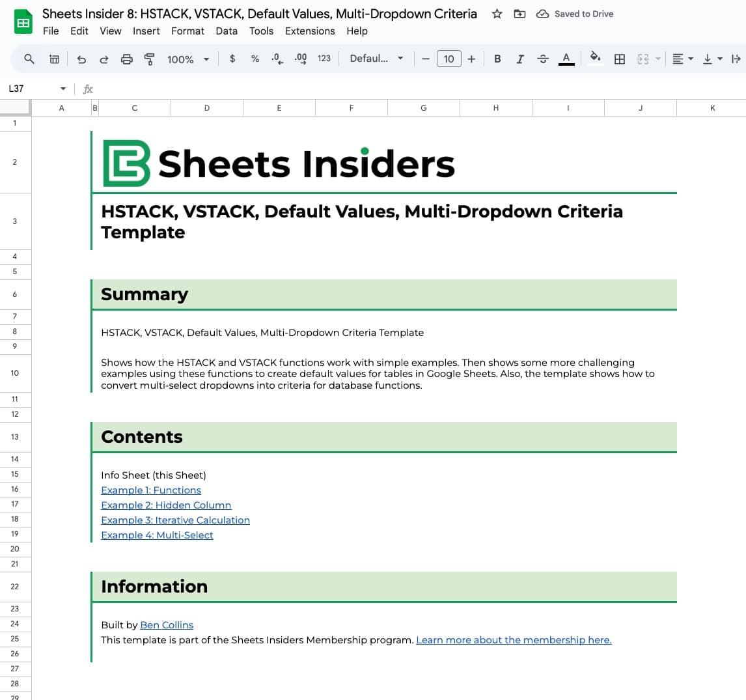Open the Print icon
The width and height of the screenshot is (746, 700).
pyautogui.click(x=127, y=59)
